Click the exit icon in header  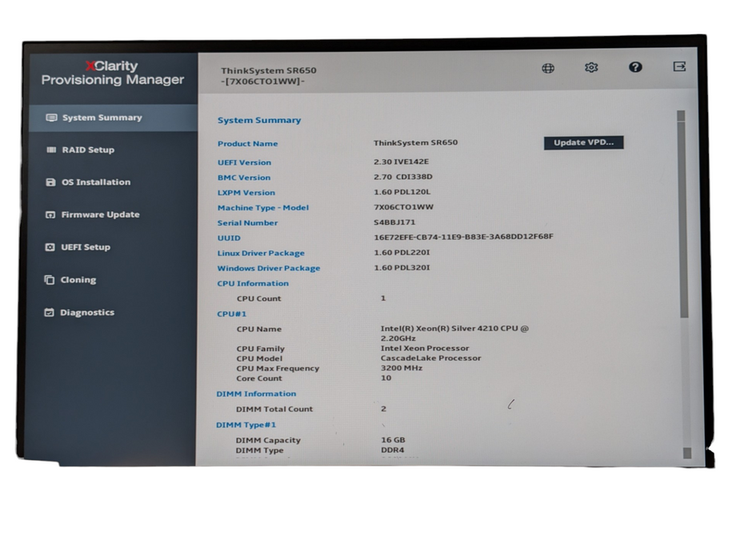click(679, 66)
